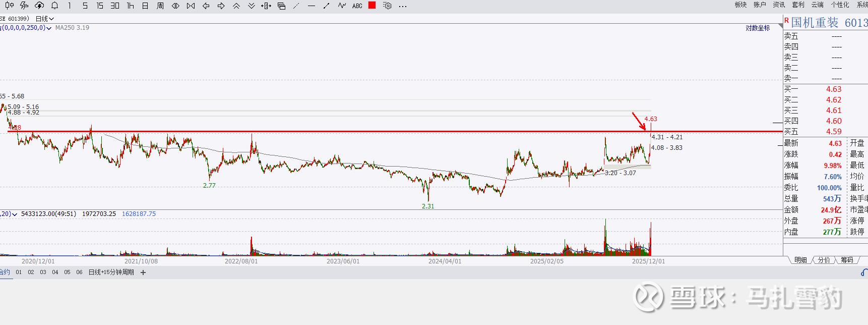Add a new layout with plus button

click(143, 273)
